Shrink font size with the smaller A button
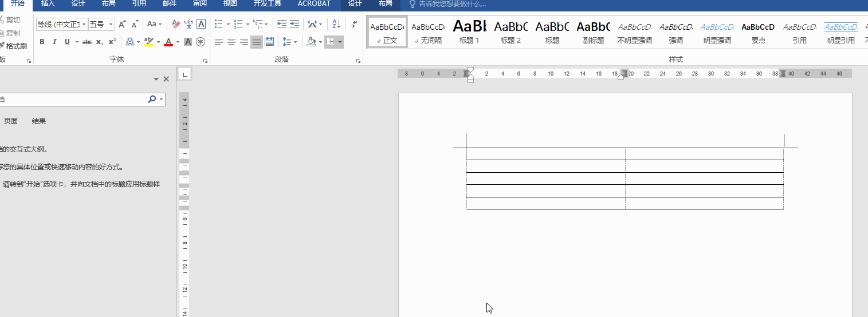 135,24
